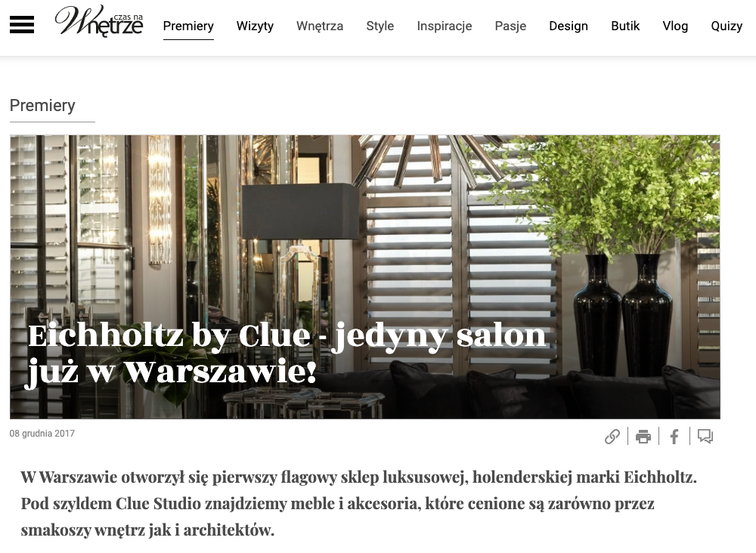Open the Eichholtz by Clue article headline
Image resolution: width=756 pixels, height=553 pixels.
(287, 354)
